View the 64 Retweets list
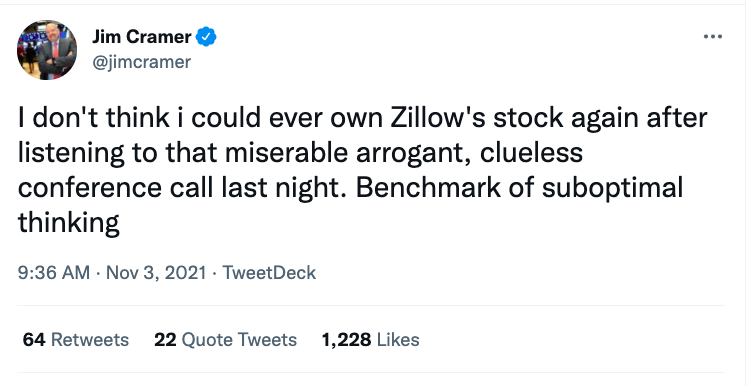This screenshot has width=751, height=386. [x=76, y=340]
